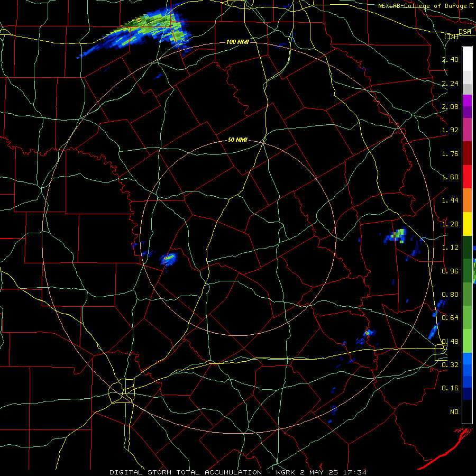Click the 0.96 legend value
This screenshot has height=476, width=476.
450,271
